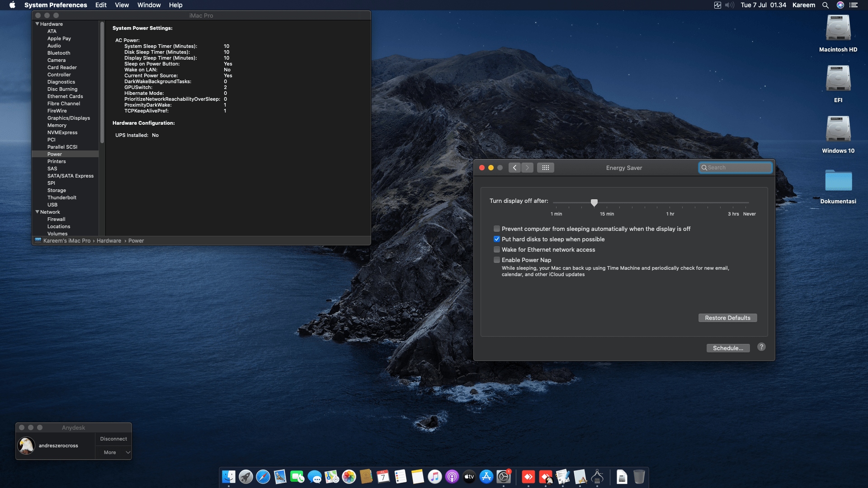868x488 pixels.
Task: Open Spotlight search magnifier in menu bar
Action: coord(825,5)
